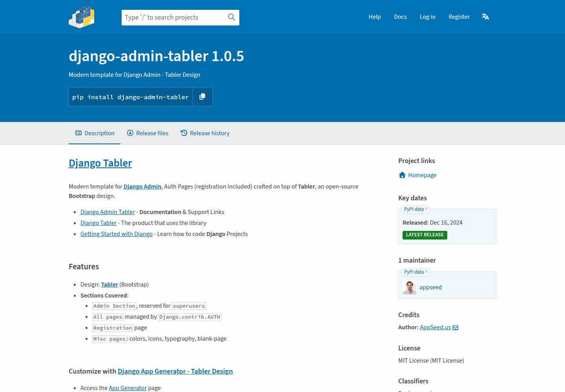This screenshot has height=392, width=565.
Task: Copy pip install command to clipboard
Action: (x=202, y=96)
